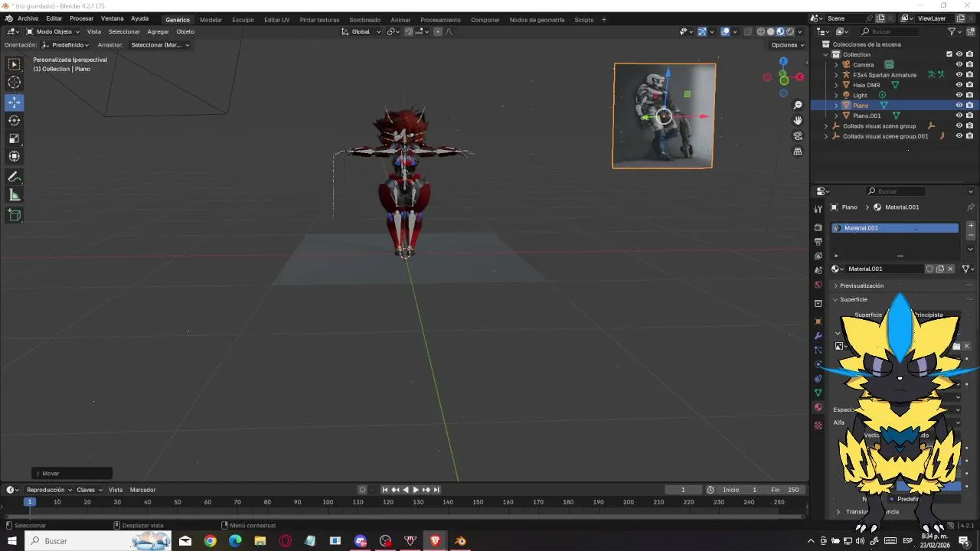Viewport: 980px width, 551px height.
Task: Select the Annotate pencil tool
Action: pyautogui.click(x=14, y=177)
